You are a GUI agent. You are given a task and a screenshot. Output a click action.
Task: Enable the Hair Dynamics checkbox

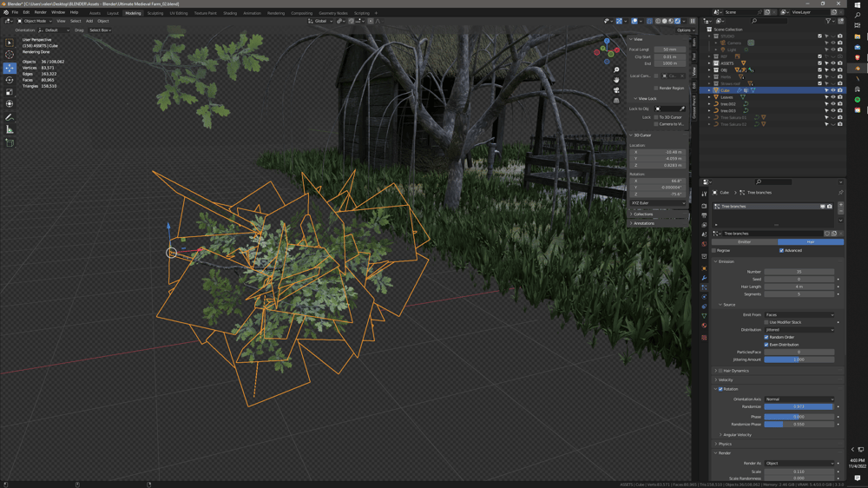(x=720, y=371)
